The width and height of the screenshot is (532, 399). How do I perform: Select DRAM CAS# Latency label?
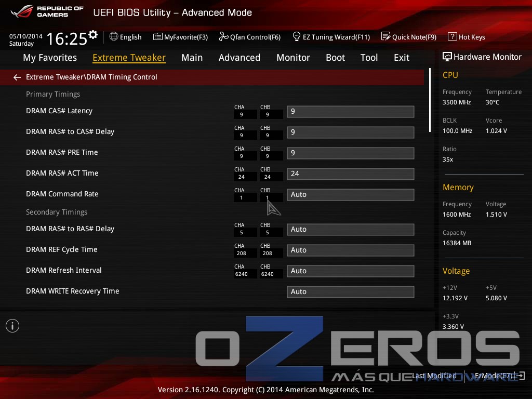tap(59, 111)
